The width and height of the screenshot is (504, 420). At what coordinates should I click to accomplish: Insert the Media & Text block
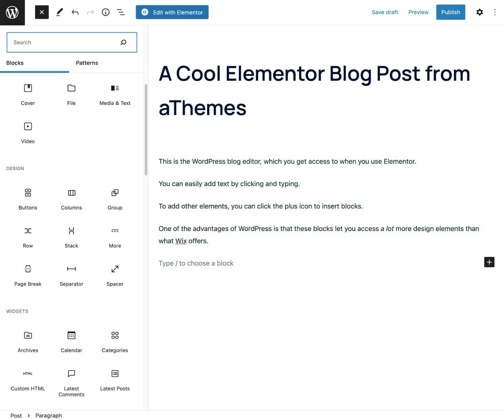[x=115, y=95]
